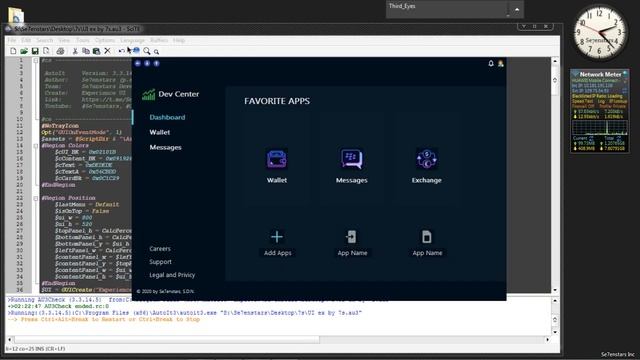Click the Delete X icon in SciTE toolbar
640x360 pixels.
pyautogui.click(x=107, y=51)
